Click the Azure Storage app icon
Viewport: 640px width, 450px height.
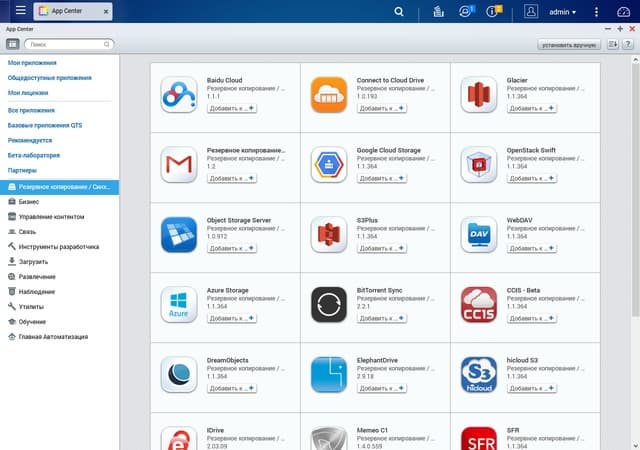point(179,305)
